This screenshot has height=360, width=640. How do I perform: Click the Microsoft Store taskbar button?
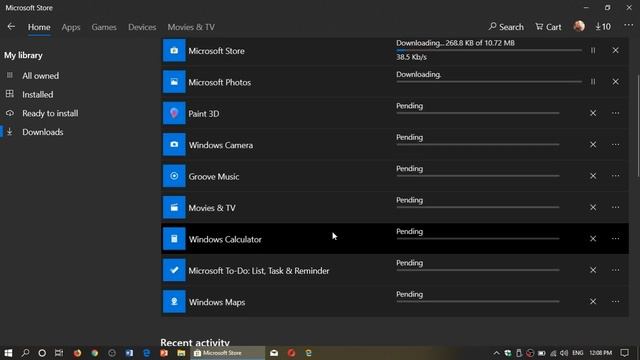click(228, 353)
